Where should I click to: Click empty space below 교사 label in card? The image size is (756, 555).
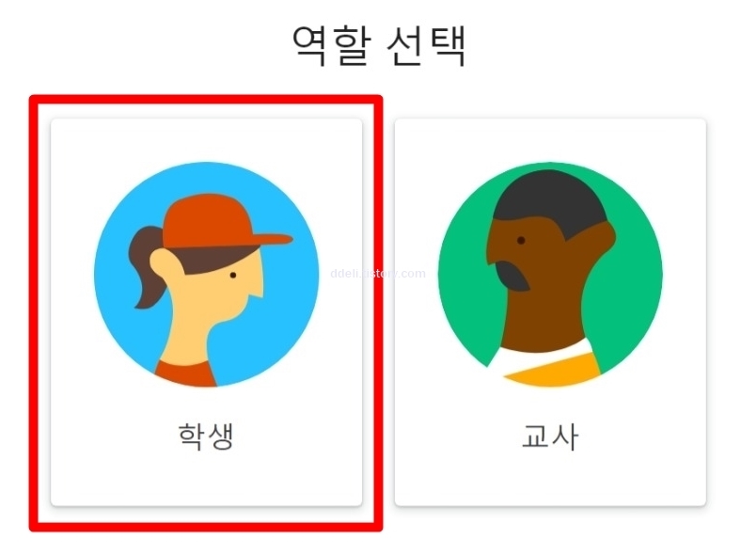click(x=550, y=480)
